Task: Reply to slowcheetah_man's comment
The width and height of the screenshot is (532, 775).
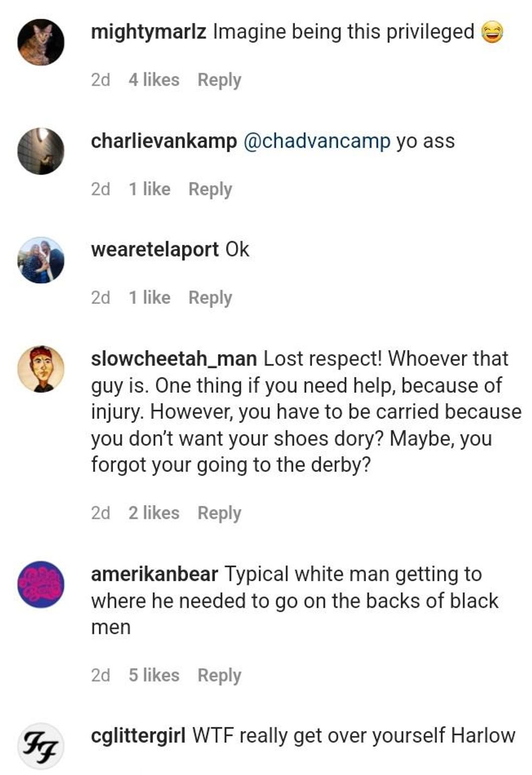Action: 219,513
